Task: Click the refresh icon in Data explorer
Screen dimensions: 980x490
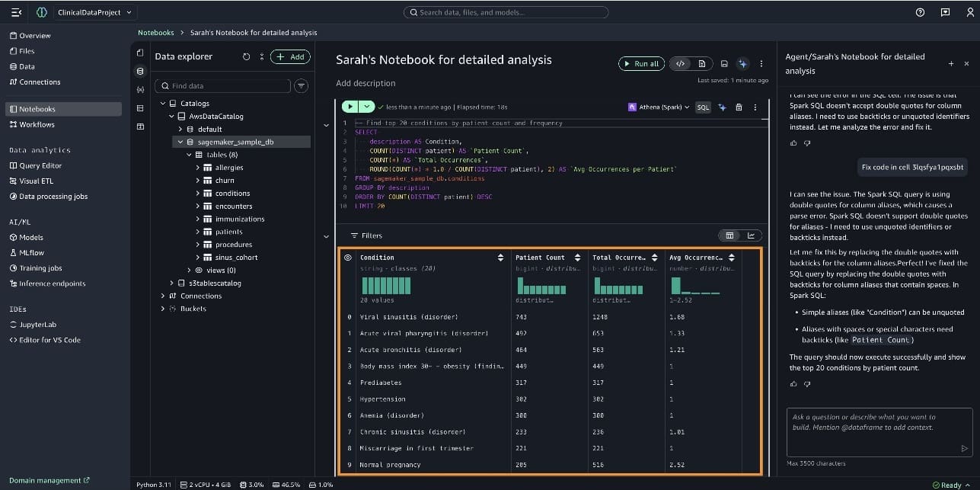Action: pyautogui.click(x=246, y=57)
